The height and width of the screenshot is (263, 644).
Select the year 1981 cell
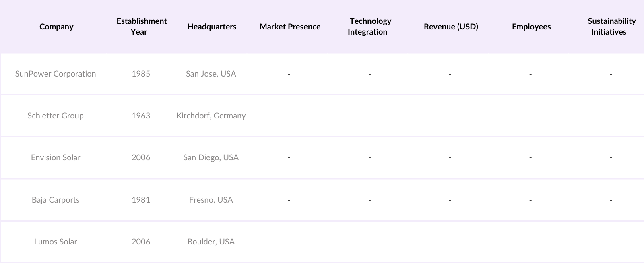point(141,200)
